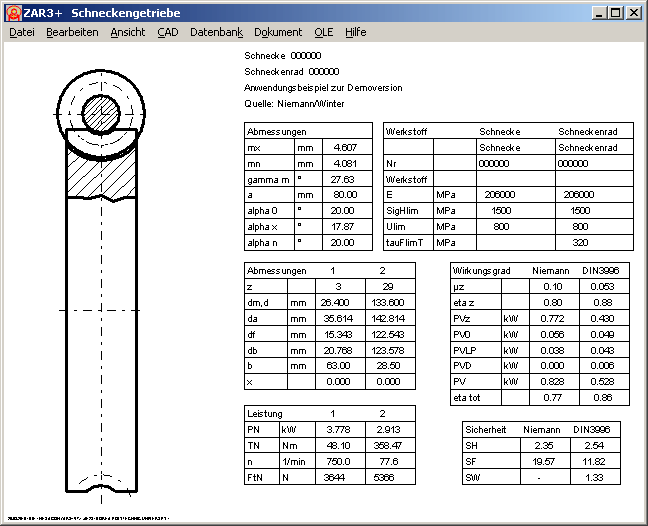The image size is (648, 526).
Task: Close the ZAR3+ Schneckengetriebe window
Action: [x=634, y=12]
